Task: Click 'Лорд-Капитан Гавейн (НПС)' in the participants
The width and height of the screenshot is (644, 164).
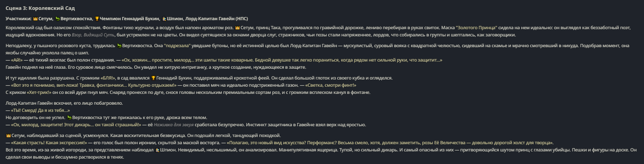Action: pyautogui.click(x=216, y=18)
